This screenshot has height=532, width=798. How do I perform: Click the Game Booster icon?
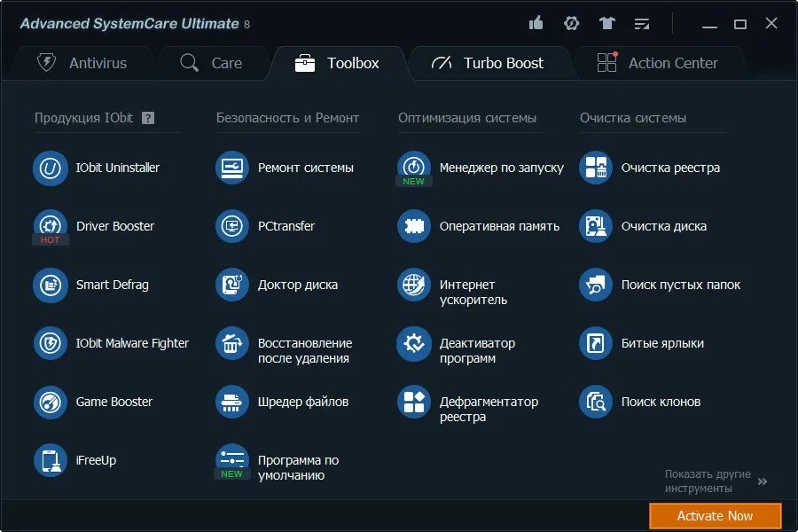[x=51, y=403]
